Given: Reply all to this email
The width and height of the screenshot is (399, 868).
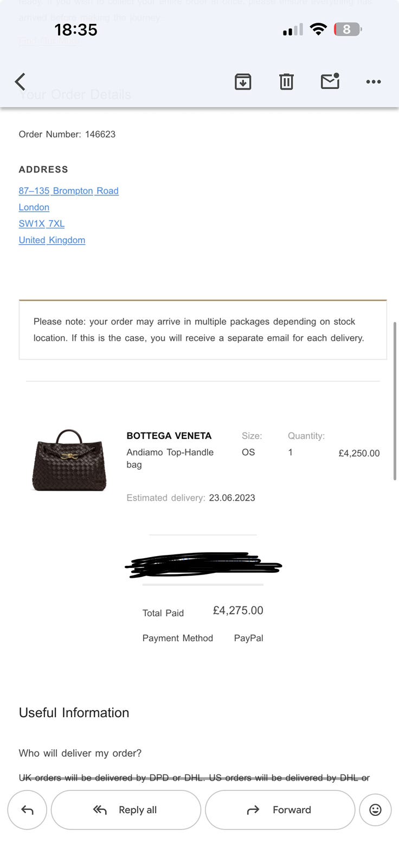Looking at the screenshot, I should pos(126,810).
